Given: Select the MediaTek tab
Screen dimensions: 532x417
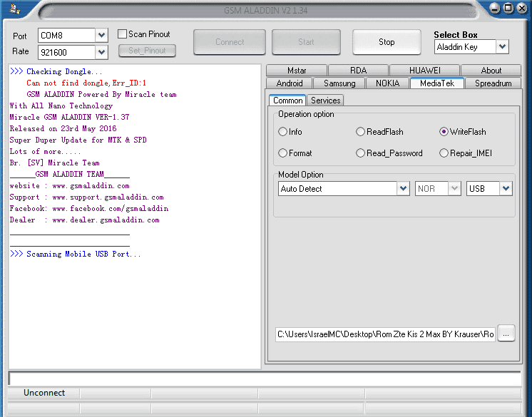Looking at the screenshot, I should 437,83.
